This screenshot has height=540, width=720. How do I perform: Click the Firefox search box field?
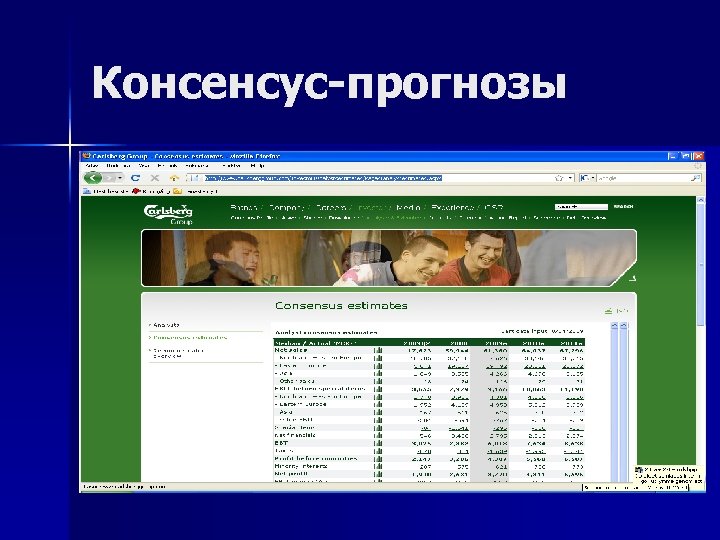tap(643, 178)
